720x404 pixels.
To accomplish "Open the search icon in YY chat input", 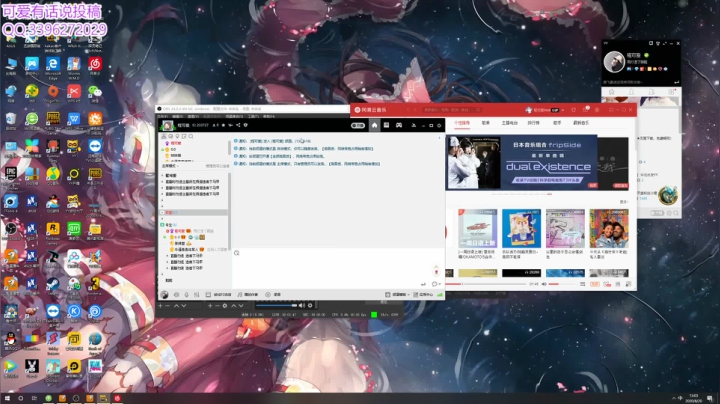I will 237,253.
